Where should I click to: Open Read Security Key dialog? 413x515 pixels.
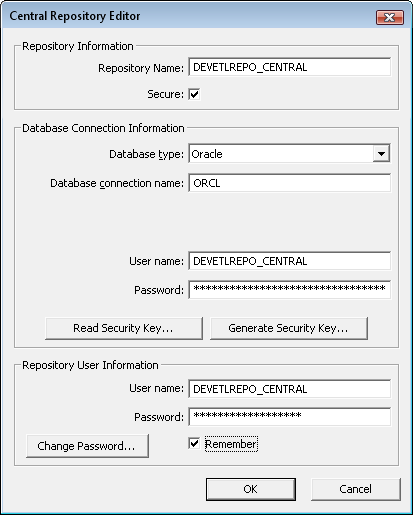[124, 328]
